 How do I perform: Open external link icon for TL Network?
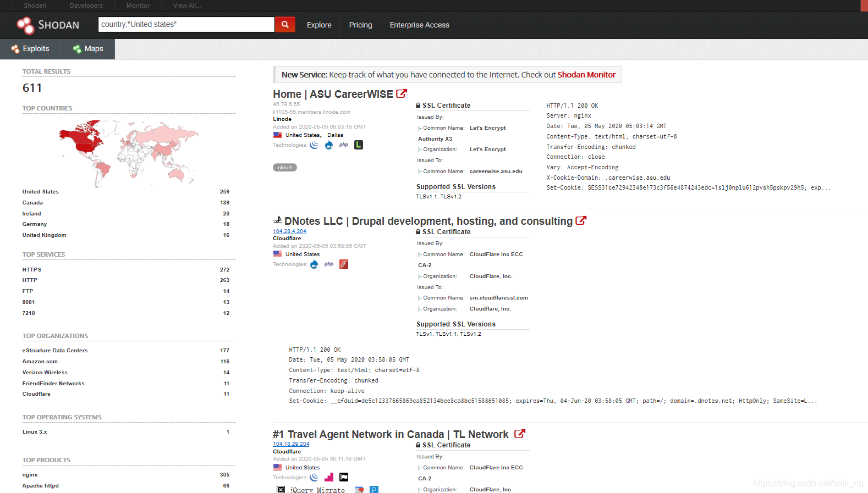[x=520, y=434]
